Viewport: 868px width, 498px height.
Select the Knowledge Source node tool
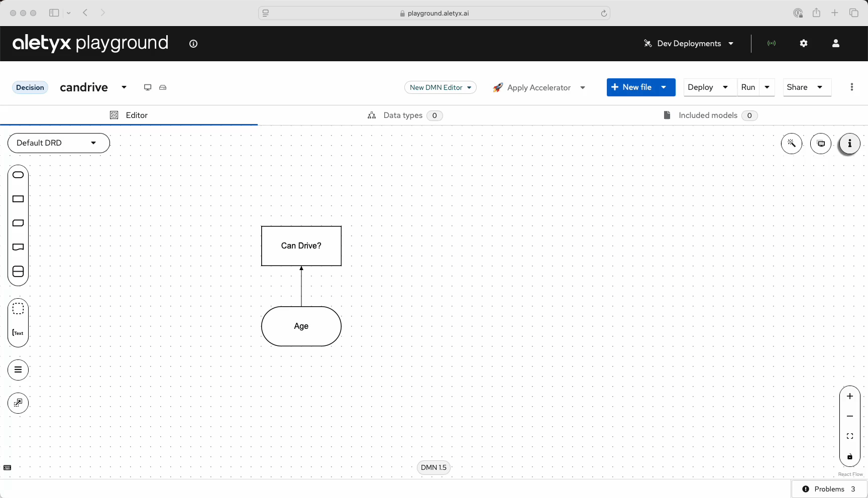(x=18, y=247)
